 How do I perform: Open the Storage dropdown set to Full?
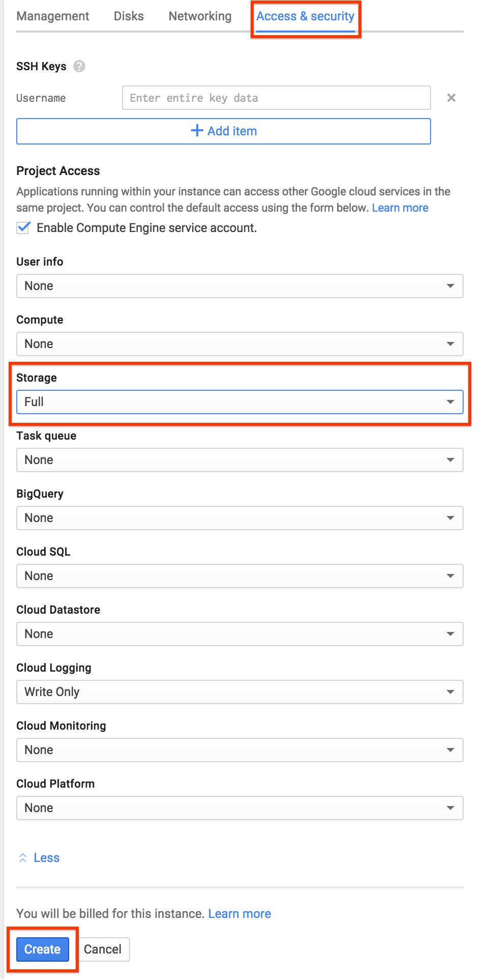pyautogui.click(x=240, y=402)
